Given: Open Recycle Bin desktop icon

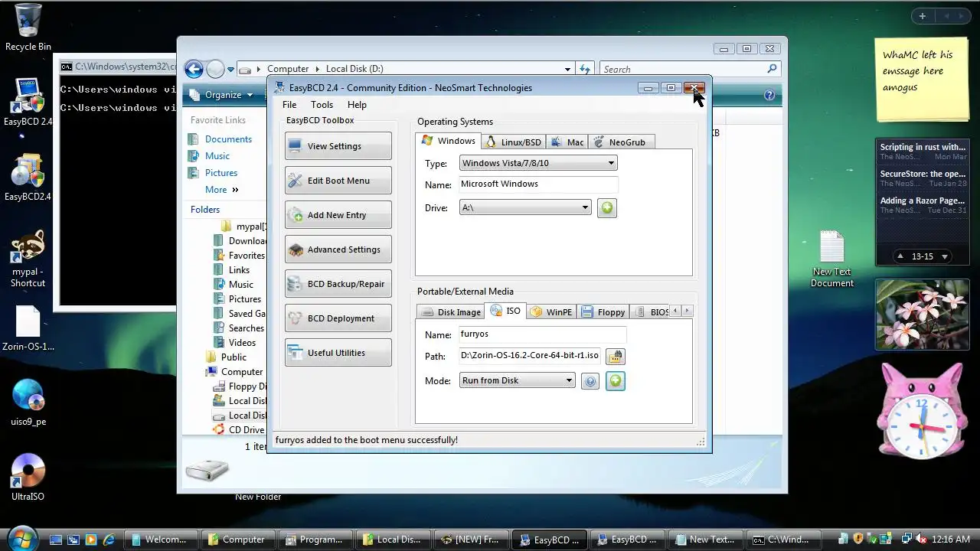Looking at the screenshot, I should pyautogui.click(x=28, y=28).
